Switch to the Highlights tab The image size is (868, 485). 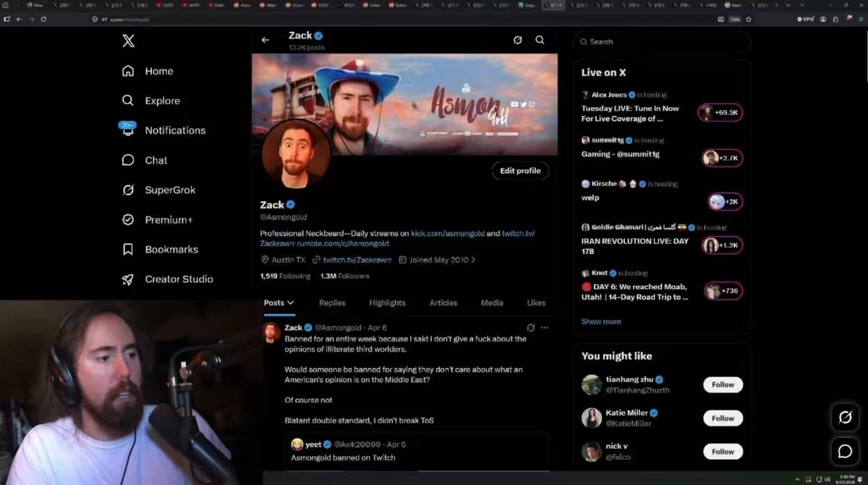pyautogui.click(x=387, y=303)
